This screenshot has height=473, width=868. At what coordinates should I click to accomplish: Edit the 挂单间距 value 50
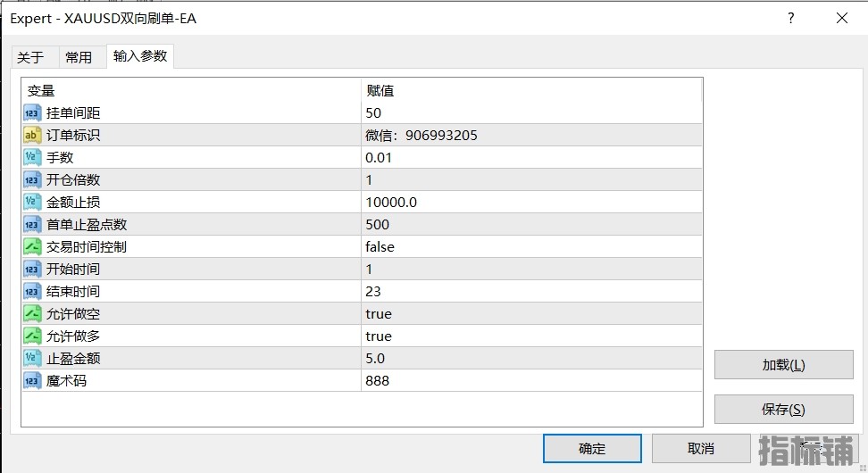click(531, 112)
